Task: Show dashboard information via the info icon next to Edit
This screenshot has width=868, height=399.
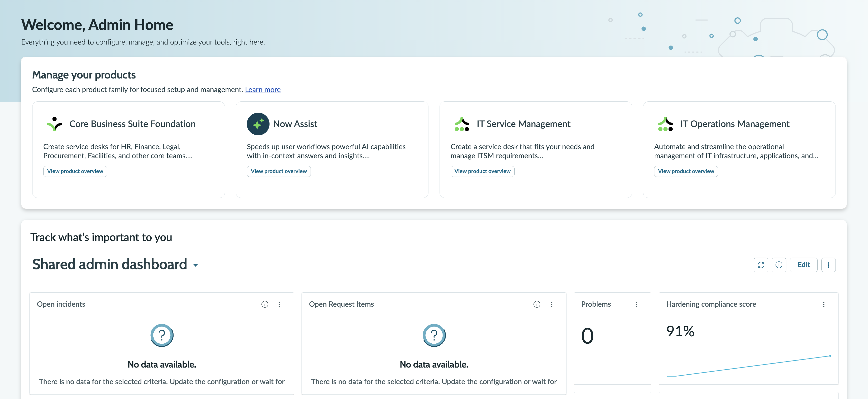Action: click(x=779, y=265)
